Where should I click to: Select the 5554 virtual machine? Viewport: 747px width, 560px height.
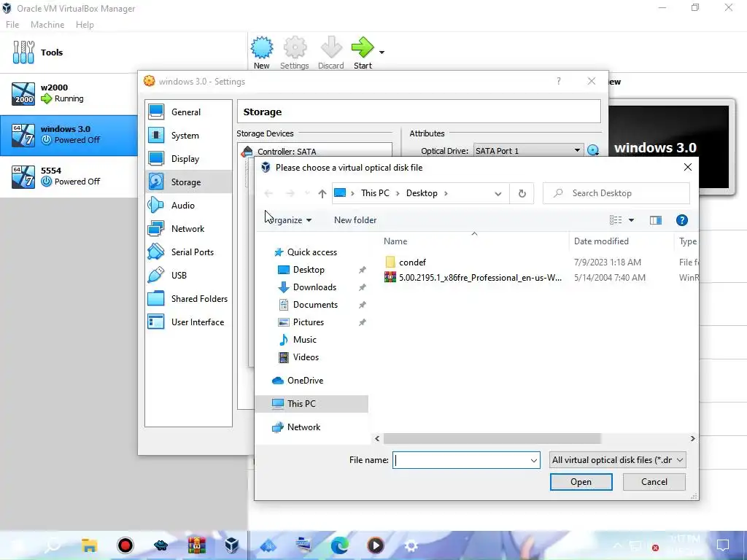(69, 176)
